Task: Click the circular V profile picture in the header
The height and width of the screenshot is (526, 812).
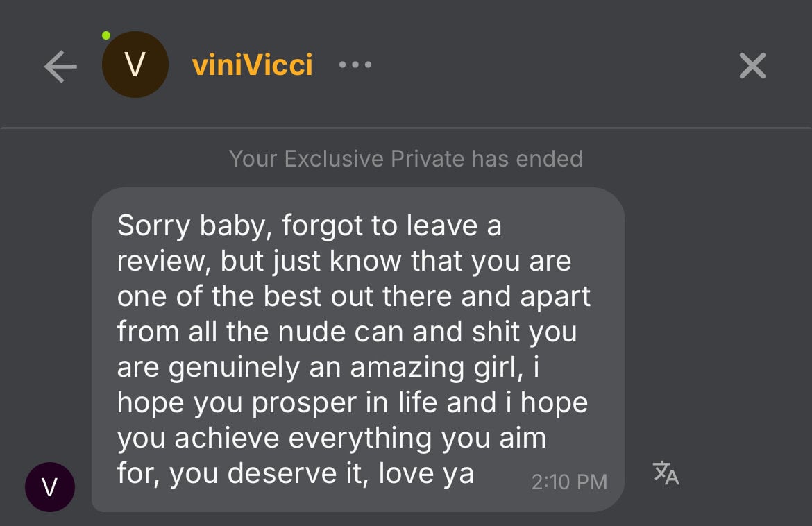Action: pos(135,65)
